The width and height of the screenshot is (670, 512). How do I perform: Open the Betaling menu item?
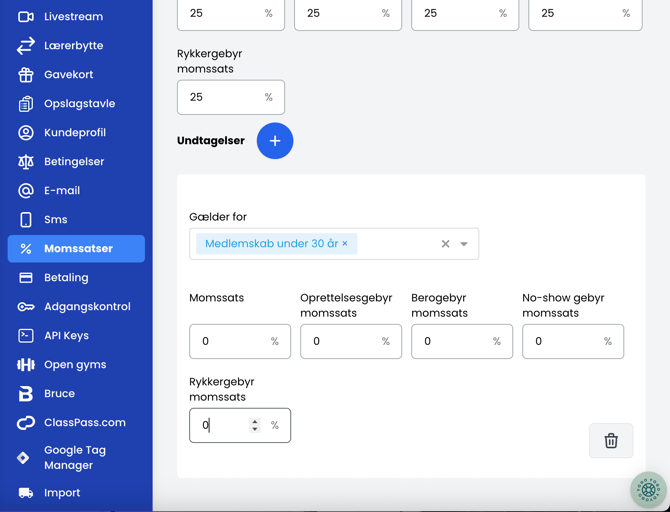coord(66,278)
